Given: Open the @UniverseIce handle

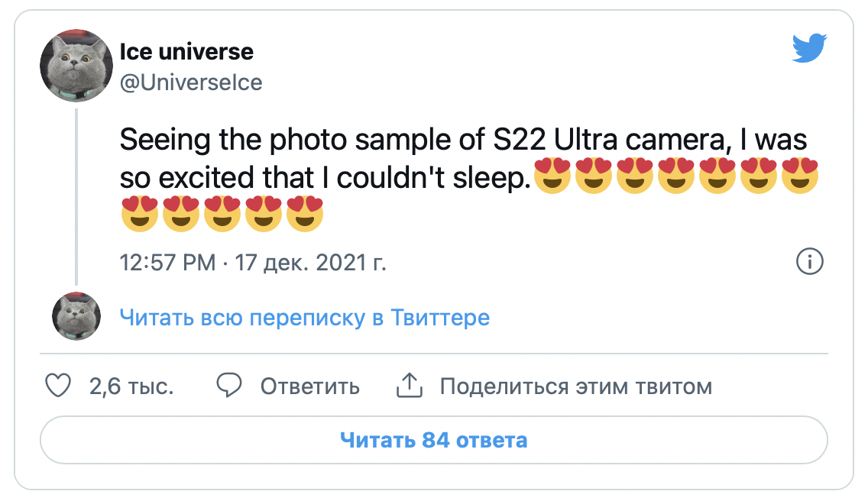Looking at the screenshot, I should pos(191,82).
